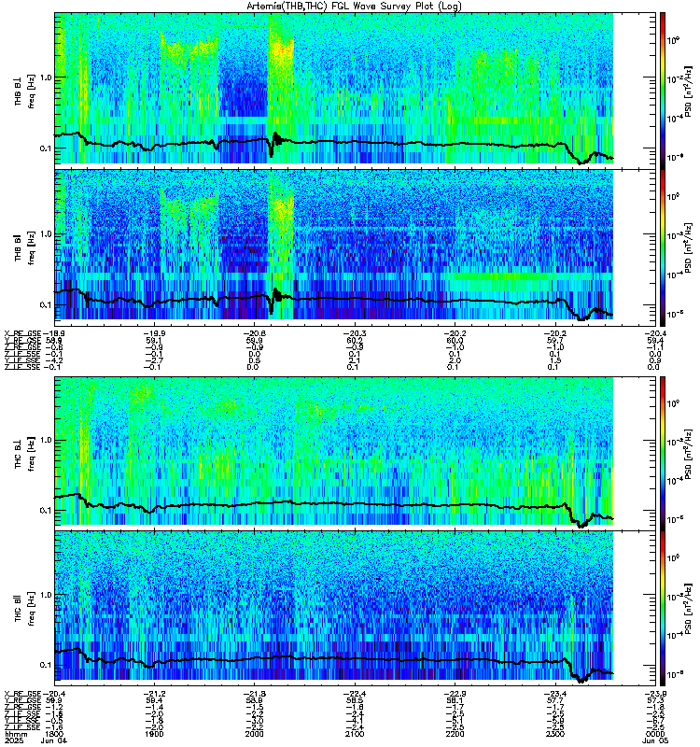Click the THB X_RE_GSE value '-20.3'

pos(356,333)
